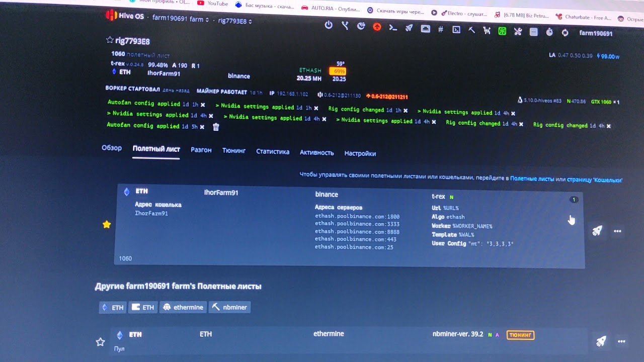Filter flight sheets by ethermine tag
644x362 pixels.
183,307
